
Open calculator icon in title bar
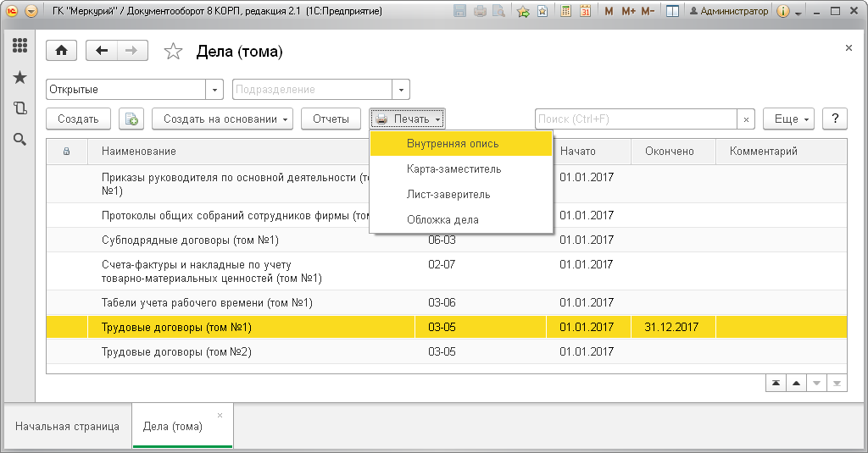click(x=565, y=11)
